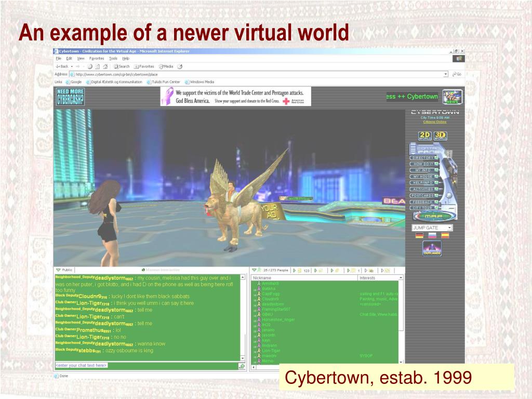Open the Citizens Online link
The height and width of the screenshot is (399, 532).
435,122
